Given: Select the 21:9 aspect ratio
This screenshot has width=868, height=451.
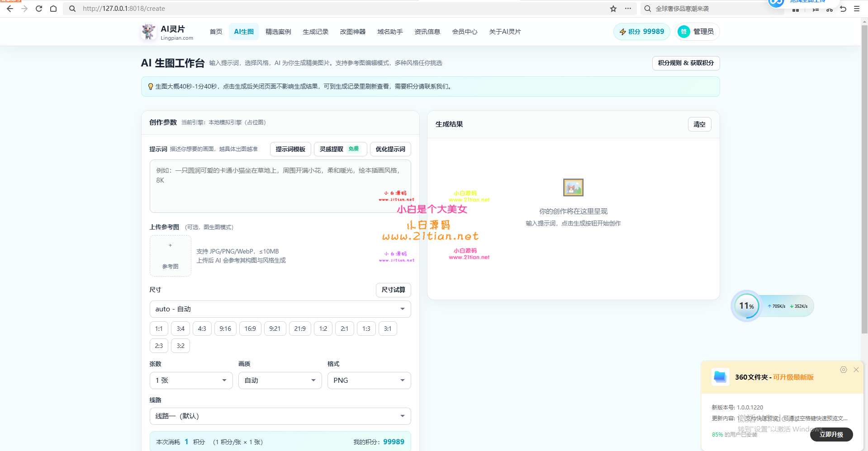Looking at the screenshot, I should [300, 329].
